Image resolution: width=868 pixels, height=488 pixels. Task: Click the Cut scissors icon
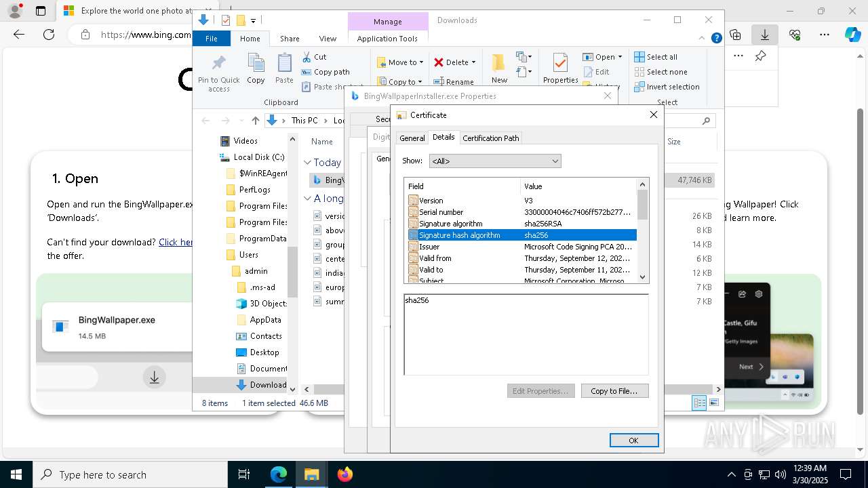[x=307, y=57]
